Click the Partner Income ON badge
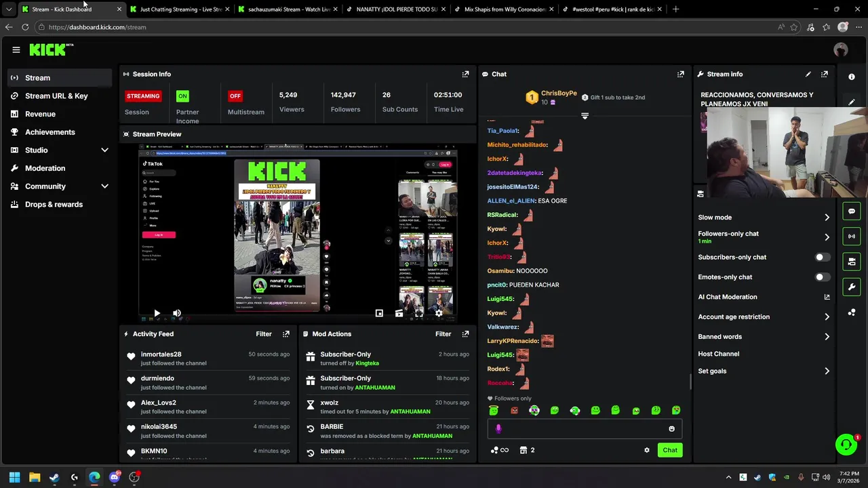The height and width of the screenshot is (488, 868). pos(182,96)
